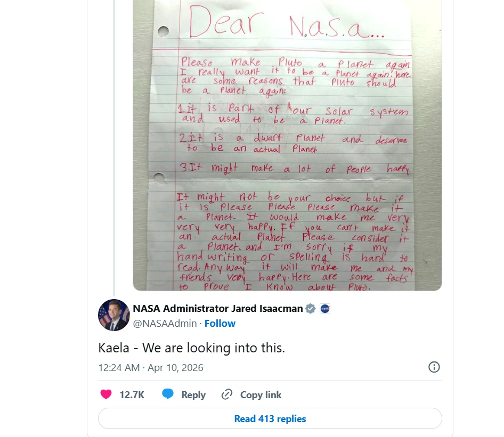Screen dimensions: 504x437
Task: Like the tweet with the heart icon
Action: (x=106, y=394)
